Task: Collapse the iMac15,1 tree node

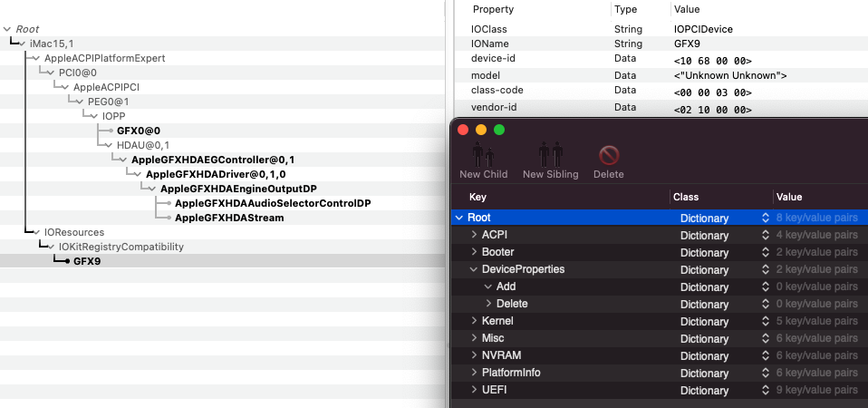Action: point(22,44)
